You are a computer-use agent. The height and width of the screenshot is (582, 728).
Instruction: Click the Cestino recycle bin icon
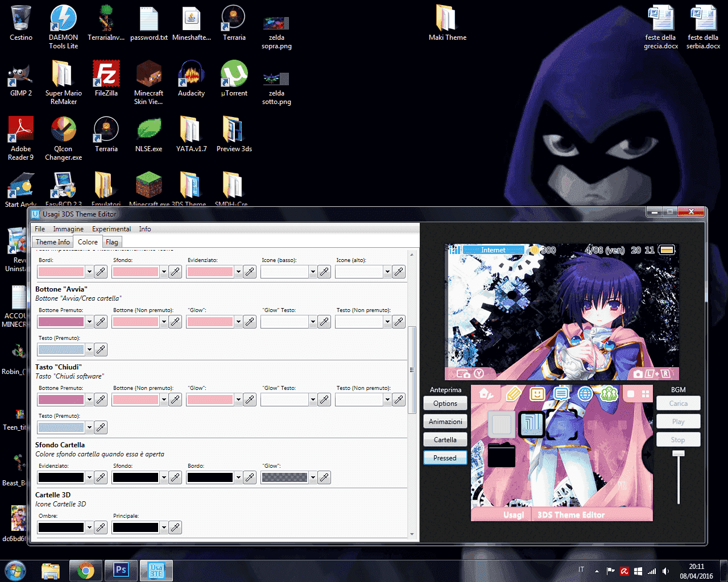click(21, 23)
